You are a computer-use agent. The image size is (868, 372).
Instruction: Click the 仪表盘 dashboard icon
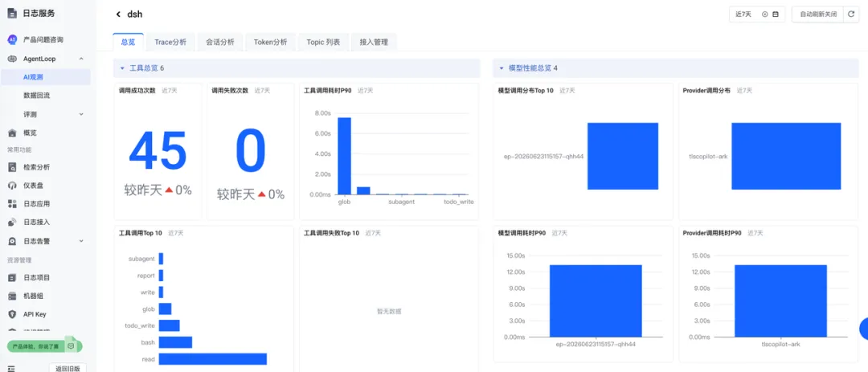tap(12, 186)
